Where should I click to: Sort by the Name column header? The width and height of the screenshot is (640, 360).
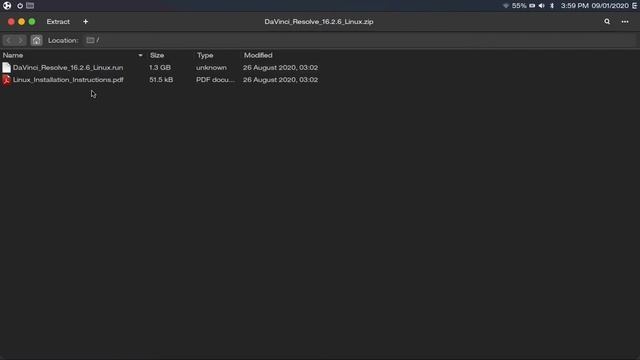pyautogui.click(x=13, y=55)
